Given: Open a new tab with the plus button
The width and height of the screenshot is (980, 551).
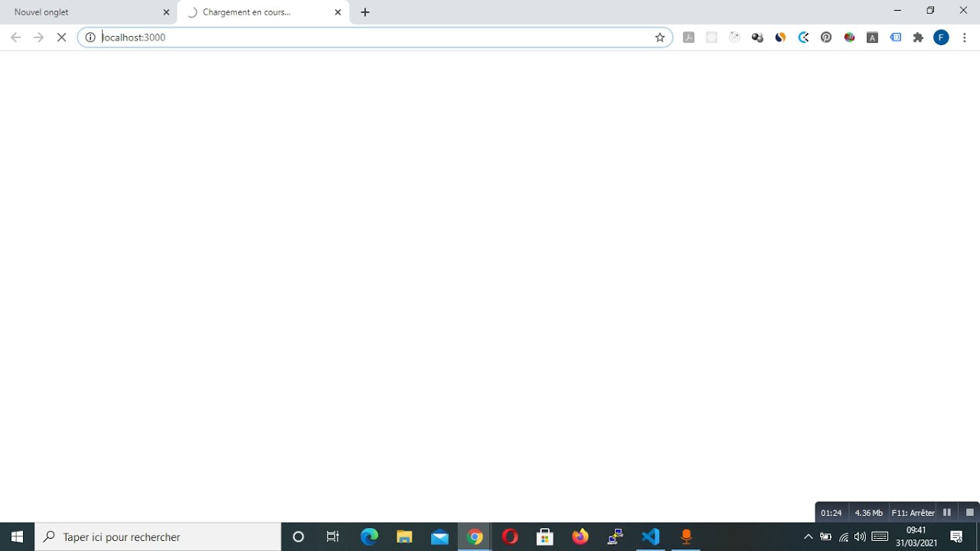Looking at the screenshot, I should click(365, 12).
